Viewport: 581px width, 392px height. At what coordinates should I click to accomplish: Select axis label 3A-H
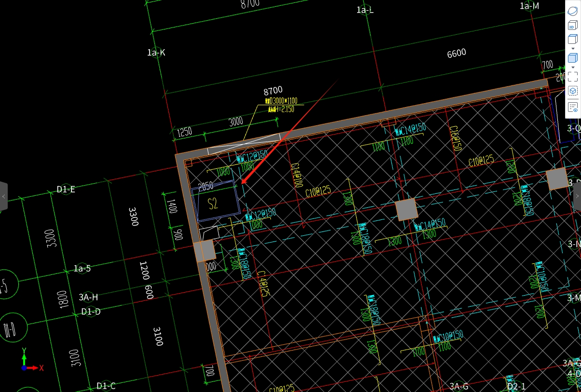88,297
